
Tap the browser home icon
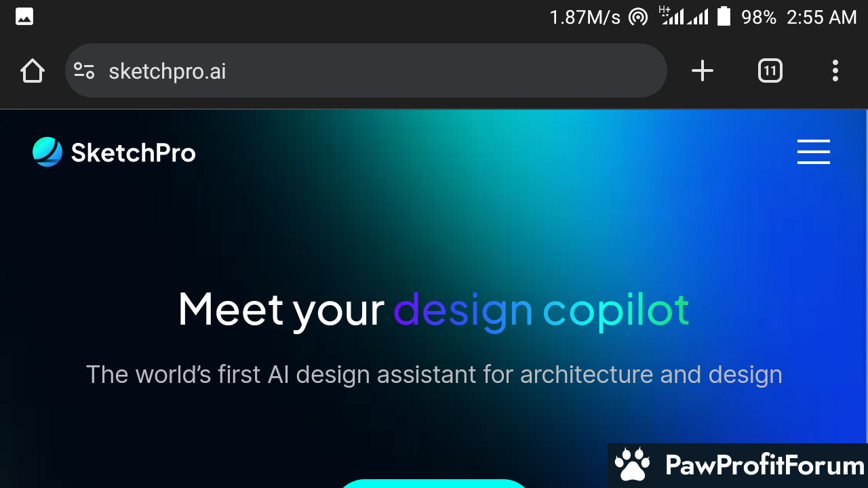pyautogui.click(x=32, y=70)
